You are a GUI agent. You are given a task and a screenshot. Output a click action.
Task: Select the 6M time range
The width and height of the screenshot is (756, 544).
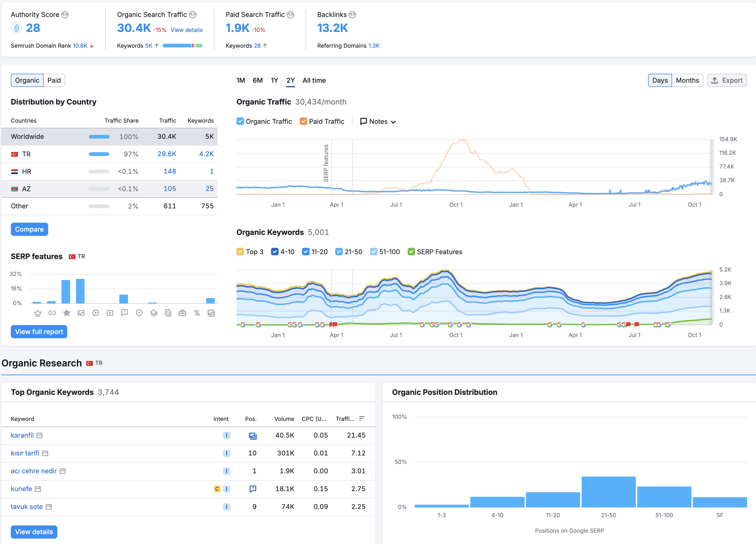(x=258, y=80)
